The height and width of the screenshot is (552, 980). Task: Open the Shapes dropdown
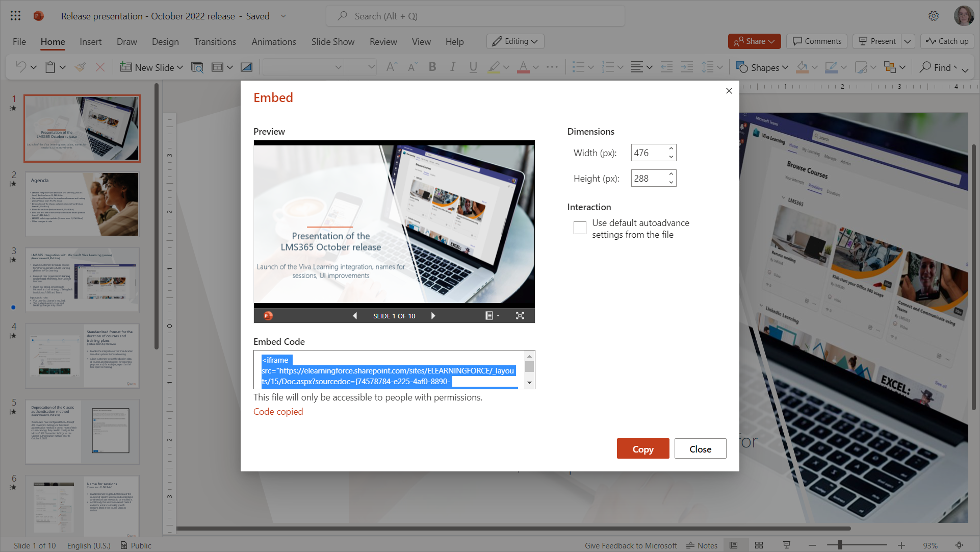pos(762,67)
